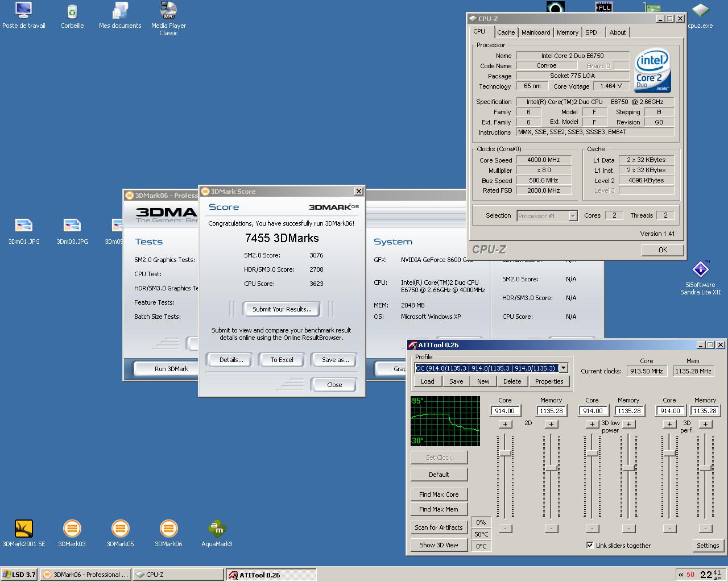Open the 3Dm01.JPG image file
728x582 pixels.
tap(24, 231)
